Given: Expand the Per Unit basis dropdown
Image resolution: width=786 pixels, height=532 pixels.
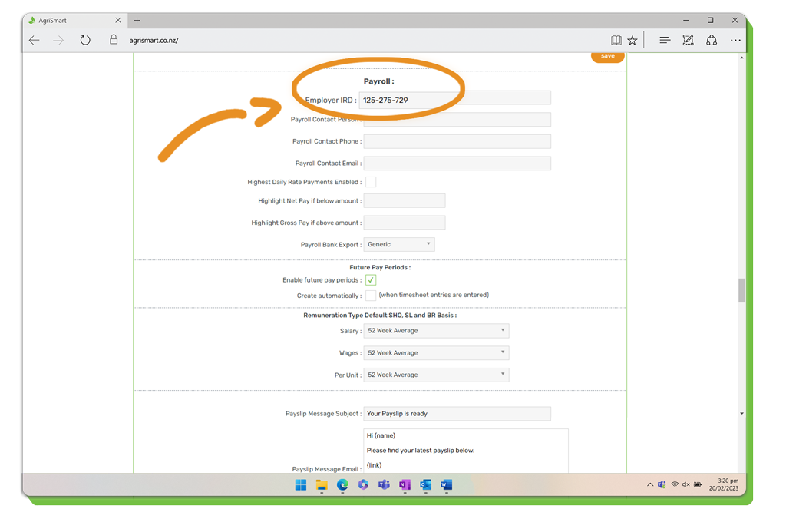Looking at the screenshot, I should click(435, 375).
